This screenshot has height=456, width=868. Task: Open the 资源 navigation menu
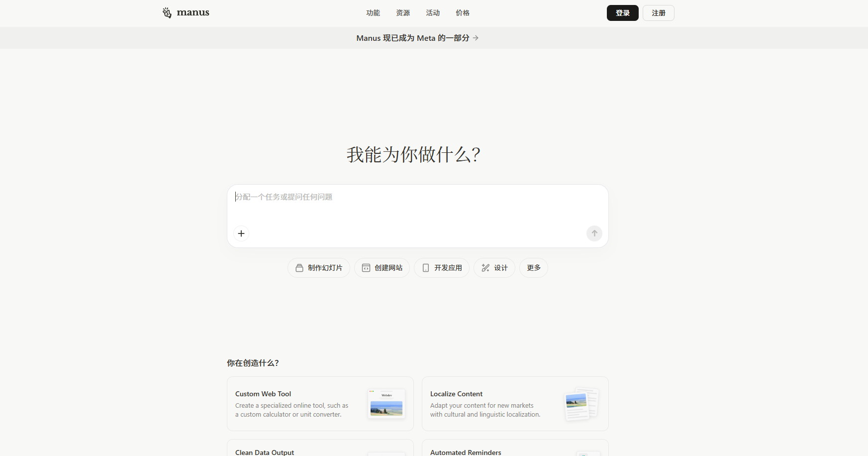[x=403, y=13]
